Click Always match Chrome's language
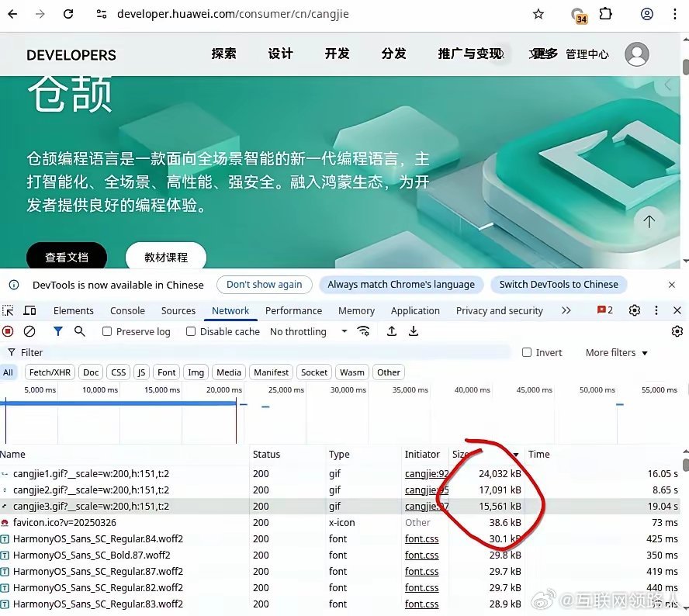This screenshot has height=616, width=689. [401, 285]
